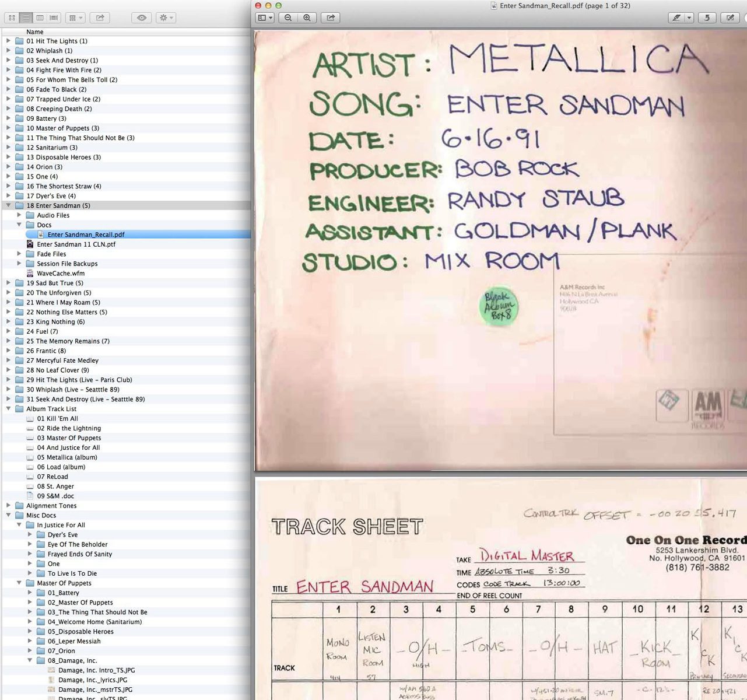Select the 20 The Unforgiven (5) row
Viewport: 747px width, 700px height.
pyautogui.click(x=127, y=293)
